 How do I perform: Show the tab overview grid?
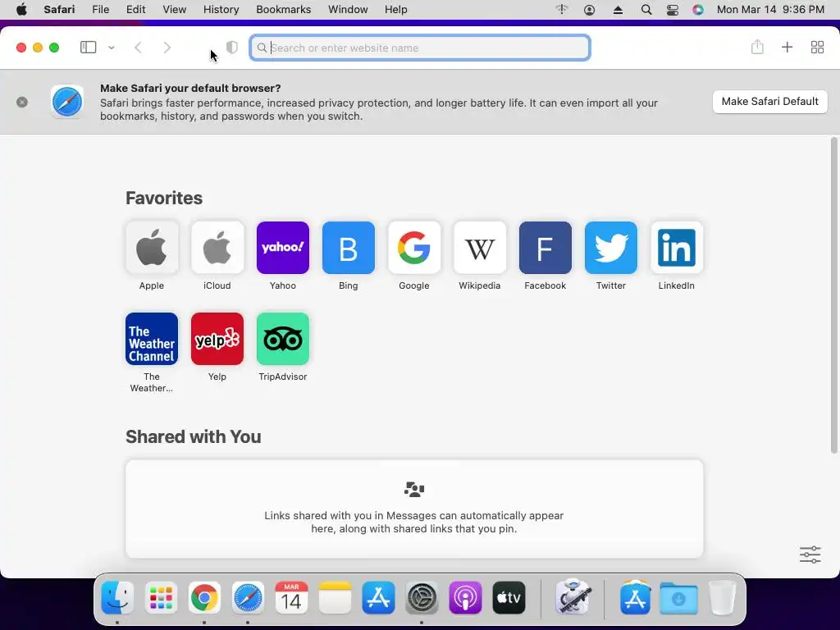tap(817, 47)
